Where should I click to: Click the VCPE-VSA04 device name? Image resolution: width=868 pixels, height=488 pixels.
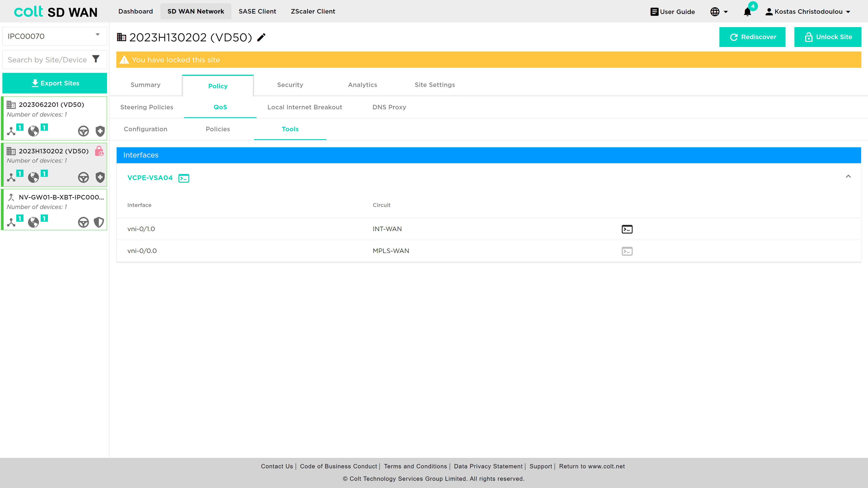[150, 178]
